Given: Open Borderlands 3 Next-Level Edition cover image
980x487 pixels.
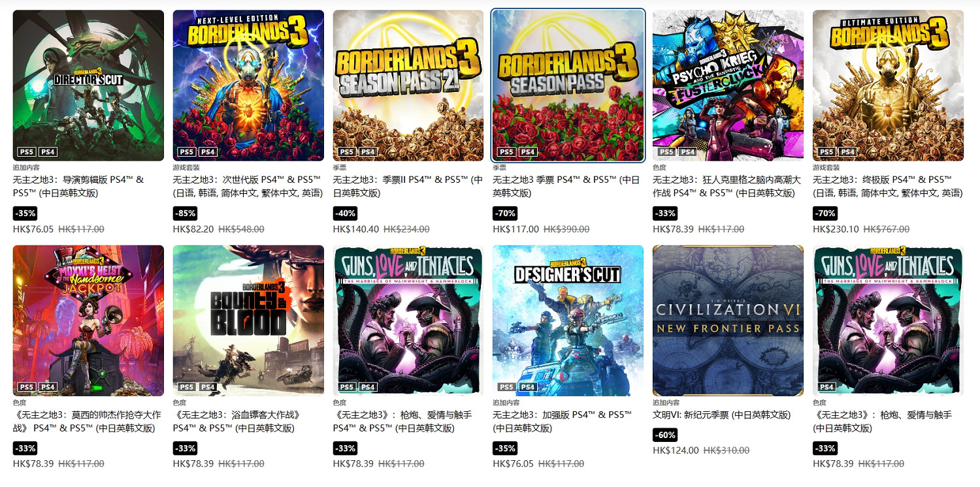Looking at the screenshot, I should pos(248,86).
